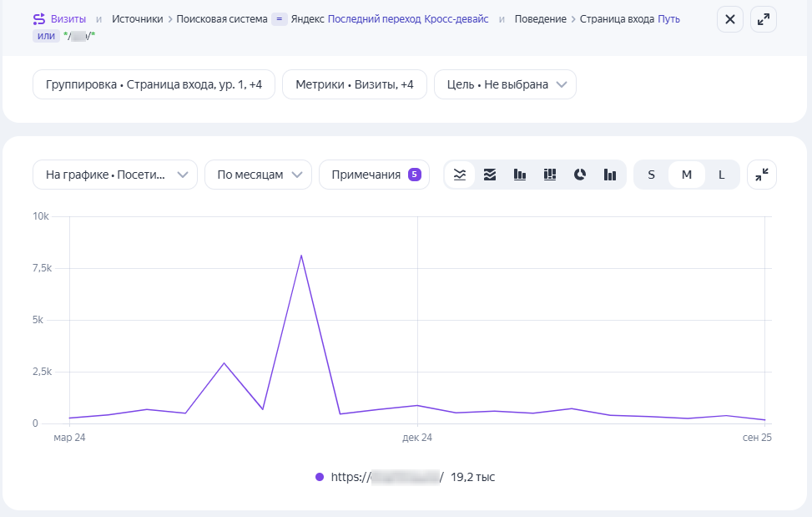Clear segment with the X button
The width and height of the screenshot is (812, 517).
click(x=730, y=20)
